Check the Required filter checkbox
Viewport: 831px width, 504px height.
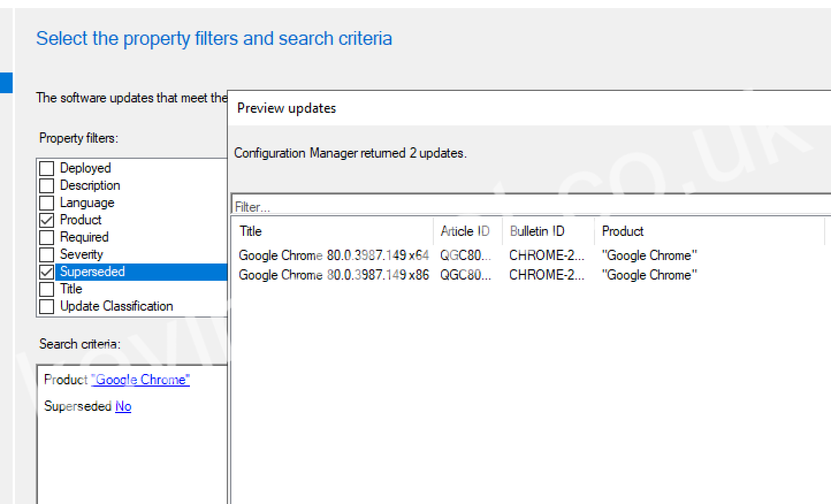click(x=47, y=237)
